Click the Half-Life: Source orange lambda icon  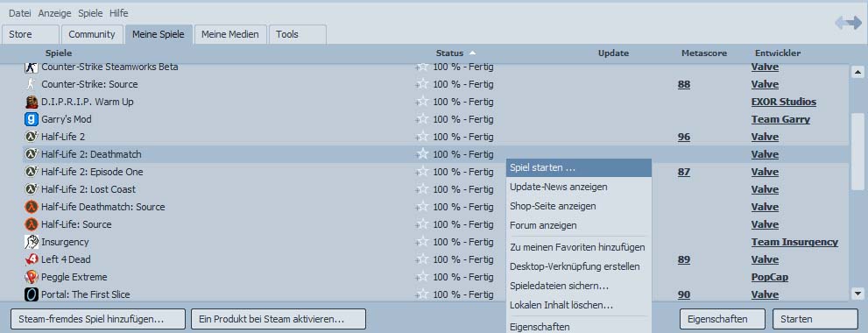pos(32,224)
